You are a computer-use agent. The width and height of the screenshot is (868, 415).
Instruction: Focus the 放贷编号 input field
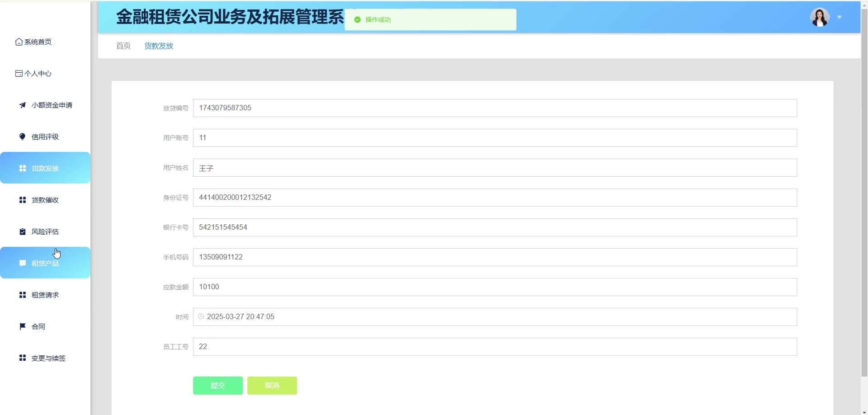pos(495,108)
